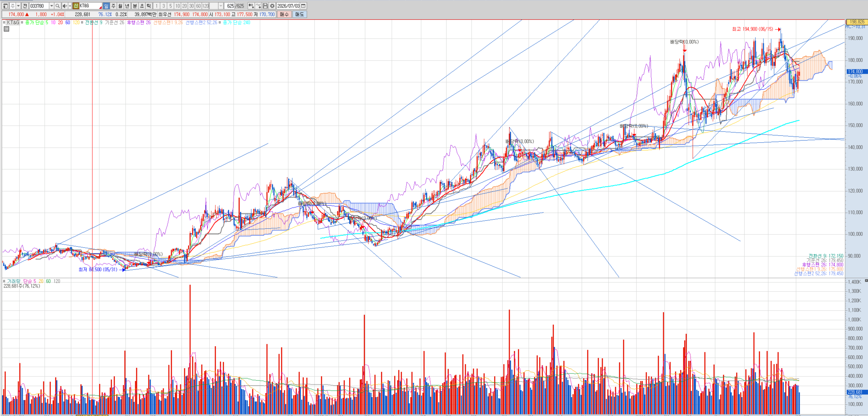The height and width of the screenshot is (416, 868).
Task: Select the 초 second chart button
Action: pos(142,6)
